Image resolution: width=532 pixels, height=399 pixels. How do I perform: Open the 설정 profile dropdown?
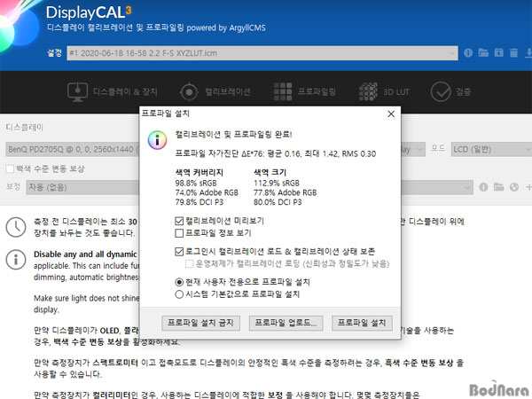pyautogui.click(x=262, y=53)
